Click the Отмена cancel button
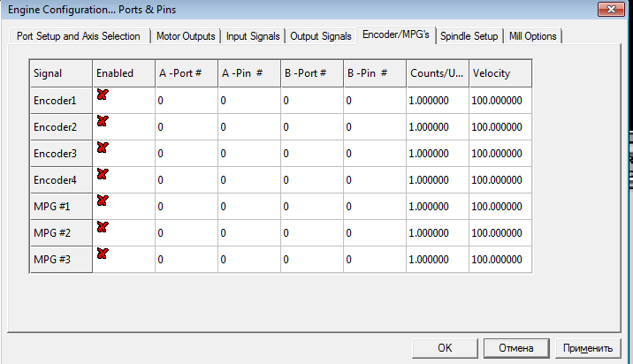 [x=516, y=347]
